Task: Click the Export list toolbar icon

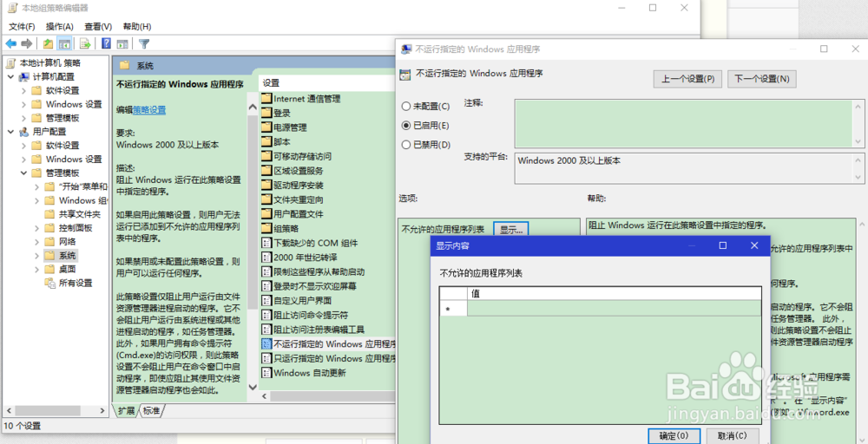Action: [85, 43]
